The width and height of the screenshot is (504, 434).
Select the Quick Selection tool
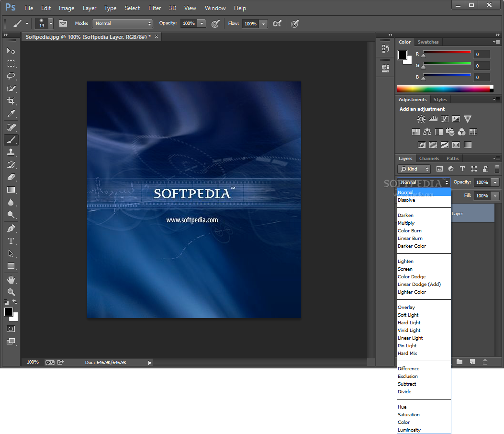pos(11,89)
